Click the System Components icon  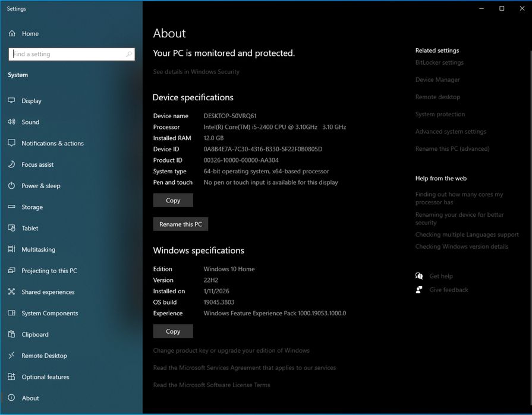click(x=11, y=313)
